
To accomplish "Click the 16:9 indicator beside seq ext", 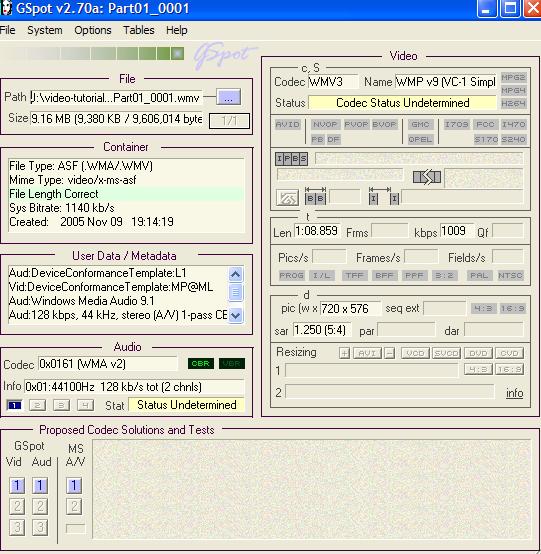I will tap(512, 308).
